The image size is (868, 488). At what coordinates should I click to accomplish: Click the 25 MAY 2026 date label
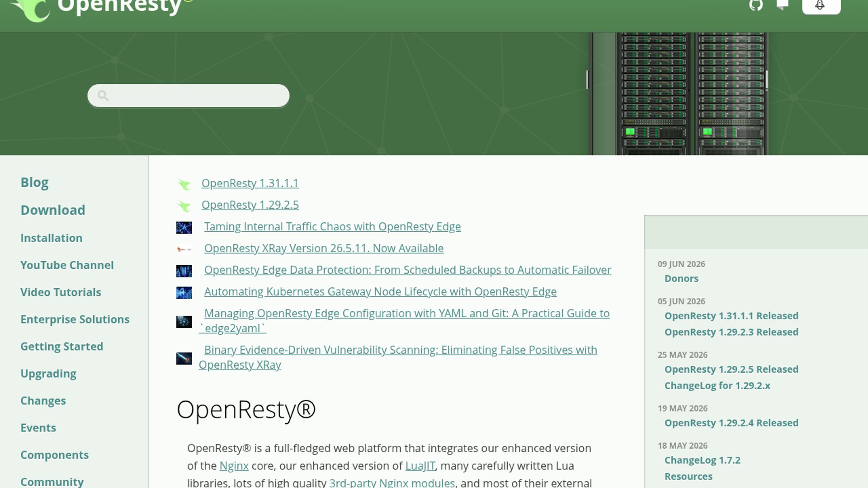coord(683,355)
